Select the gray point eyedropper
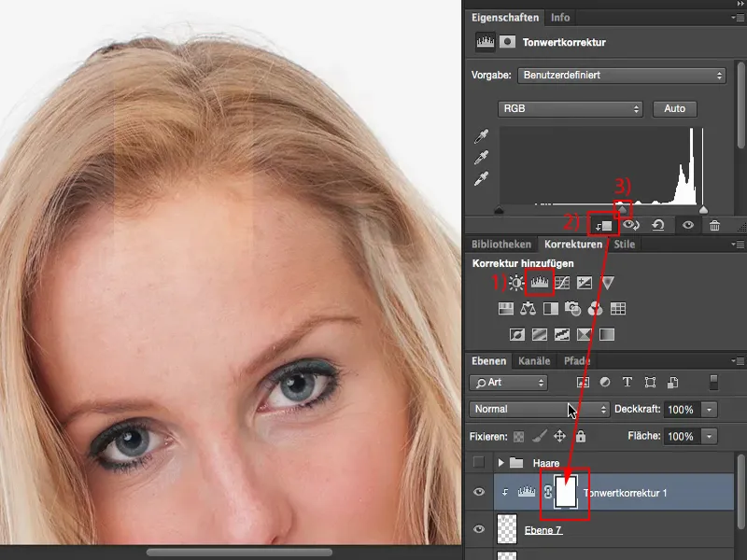747x560 pixels. point(481,158)
